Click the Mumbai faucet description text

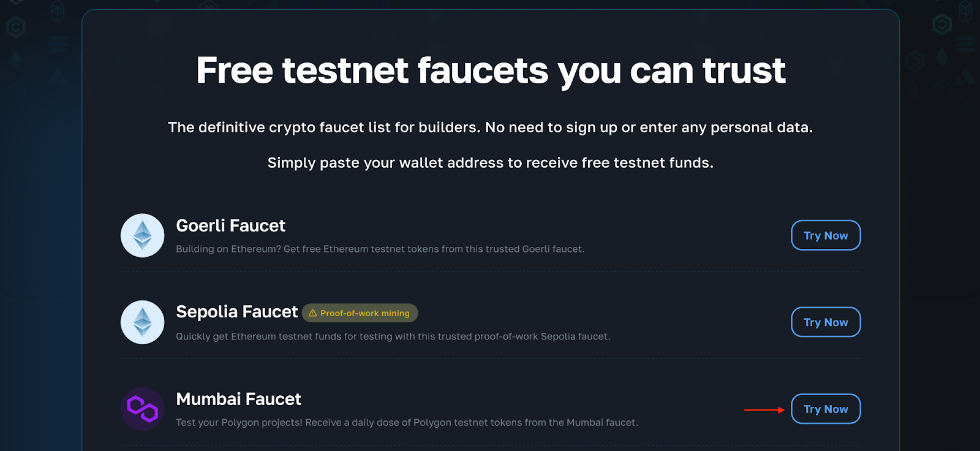point(407,422)
